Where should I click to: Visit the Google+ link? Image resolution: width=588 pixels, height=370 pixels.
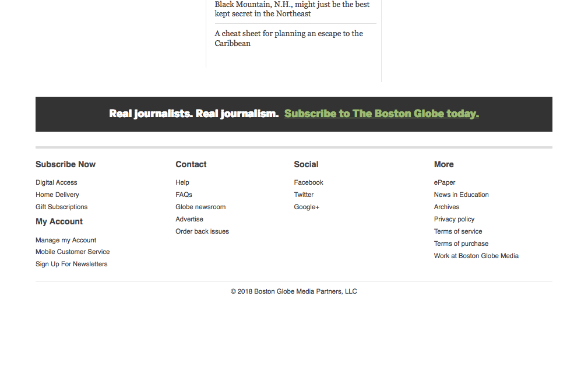tap(307, 207)
